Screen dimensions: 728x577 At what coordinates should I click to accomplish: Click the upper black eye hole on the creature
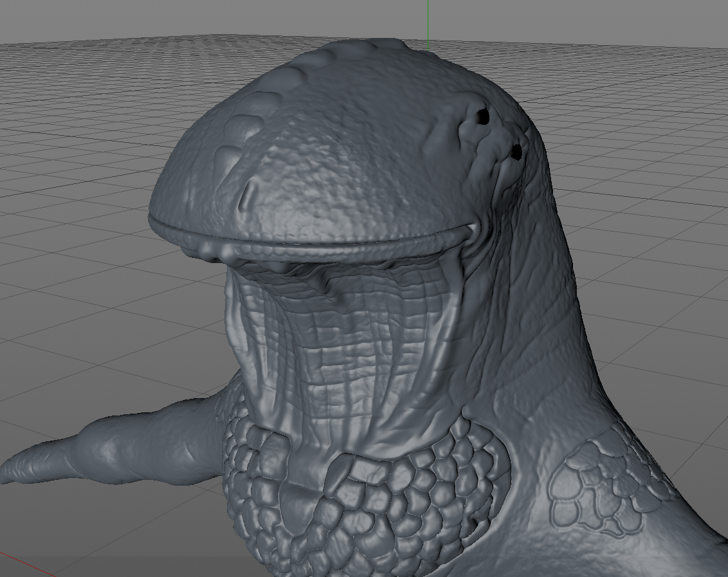pyautogui.click(x=484, y=116)
